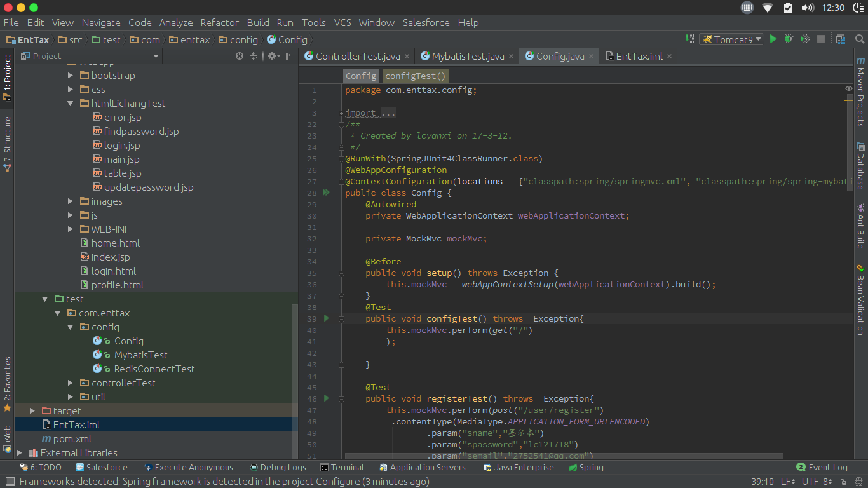Open the Database side panel
868x488 pixels.
[860, 166]
